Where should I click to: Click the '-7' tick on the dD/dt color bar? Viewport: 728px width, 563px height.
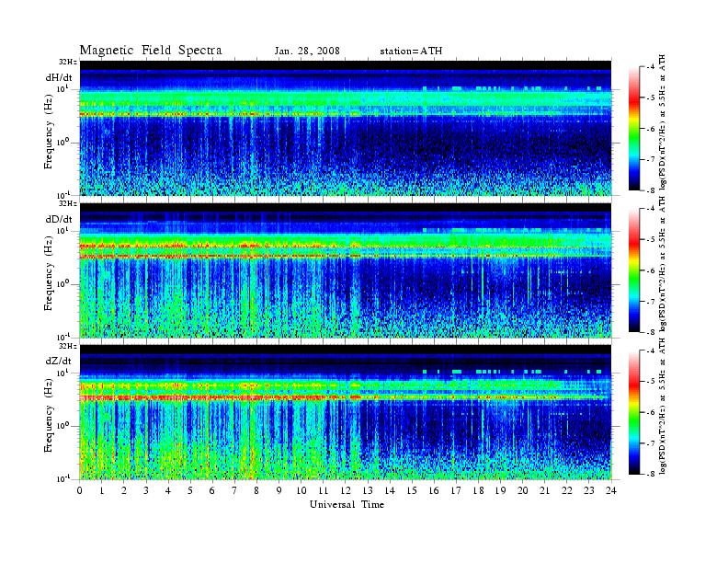tap(651, 302)
